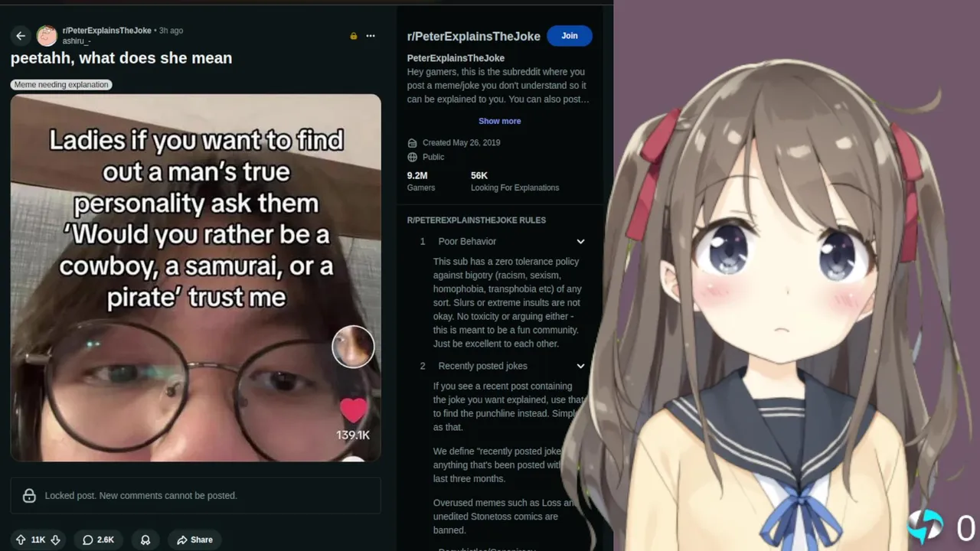Open r/PeterExplainsTheJoke link in post header
Viewport: 980px width, 551px height.
click(107, 31)
